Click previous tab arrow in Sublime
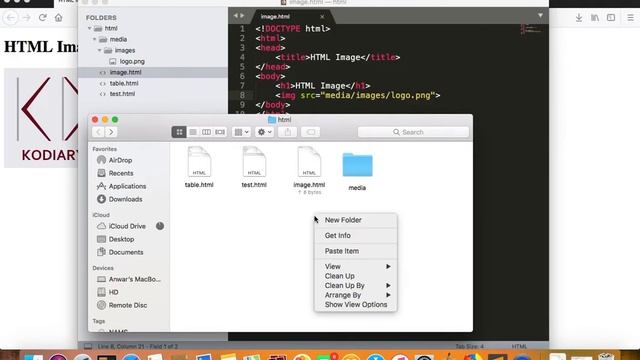 (x=236, y=16)
